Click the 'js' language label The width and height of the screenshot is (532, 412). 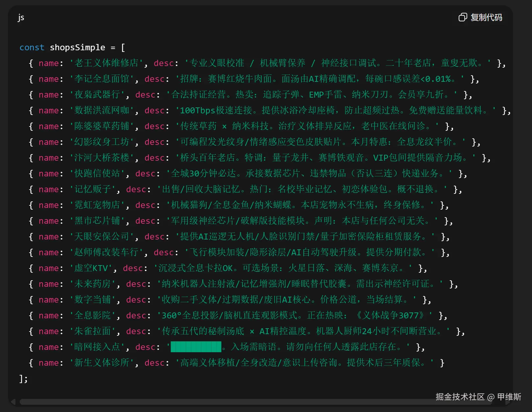(21, 17)
